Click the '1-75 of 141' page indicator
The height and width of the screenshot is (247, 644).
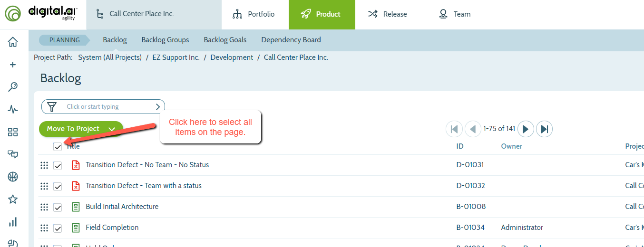(x=499, y=129)
